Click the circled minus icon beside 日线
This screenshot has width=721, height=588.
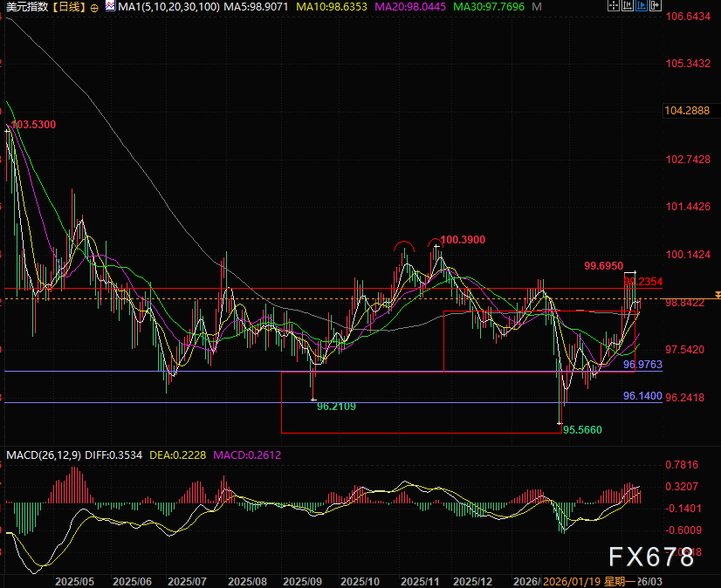point(95,7)
